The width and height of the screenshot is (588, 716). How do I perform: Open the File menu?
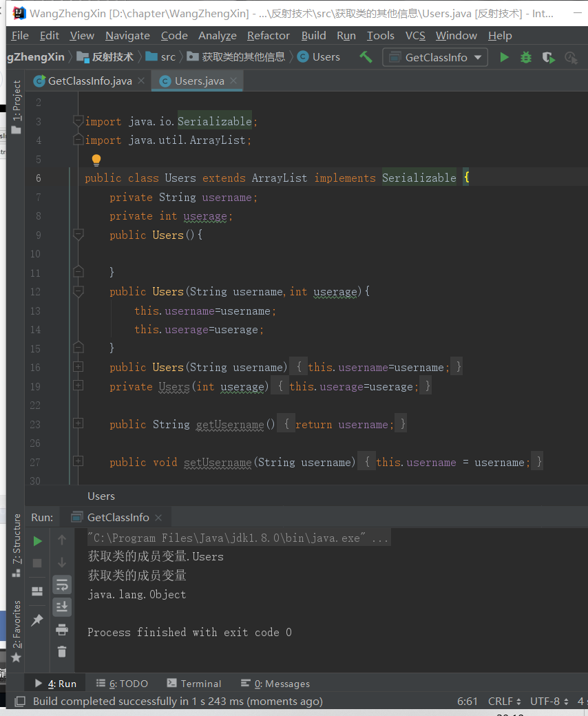point(20,36)
